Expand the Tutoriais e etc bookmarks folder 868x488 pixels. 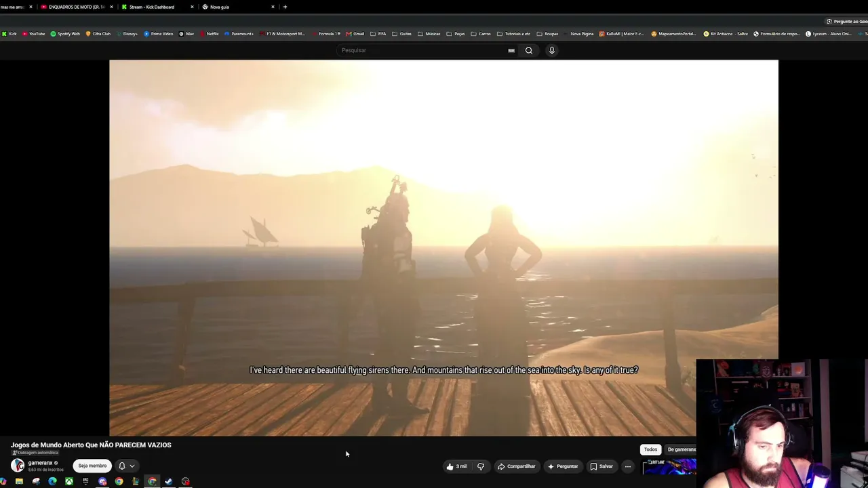click(514, 34)
